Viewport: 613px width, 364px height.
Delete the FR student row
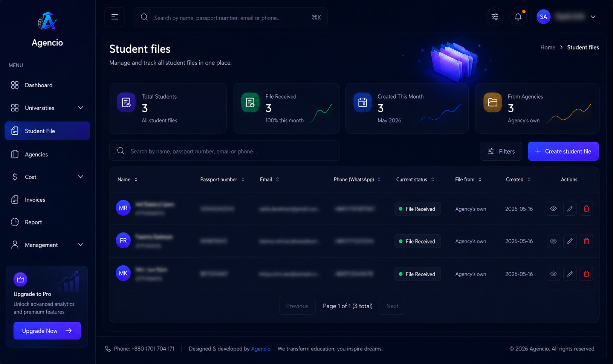coord(586,241)
